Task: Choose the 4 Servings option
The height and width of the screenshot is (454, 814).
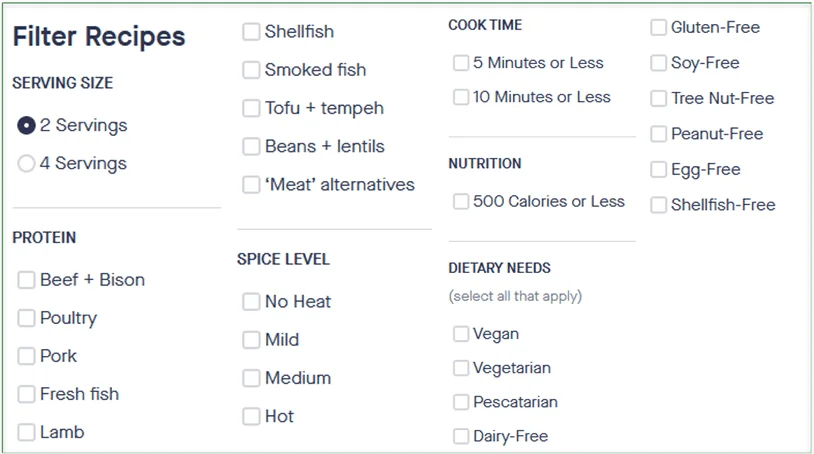Action: point(26,164)
